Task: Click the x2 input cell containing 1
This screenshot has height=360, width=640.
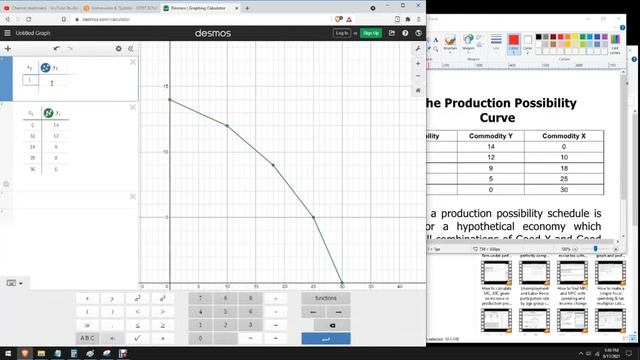Action: (x=31, y=80)
